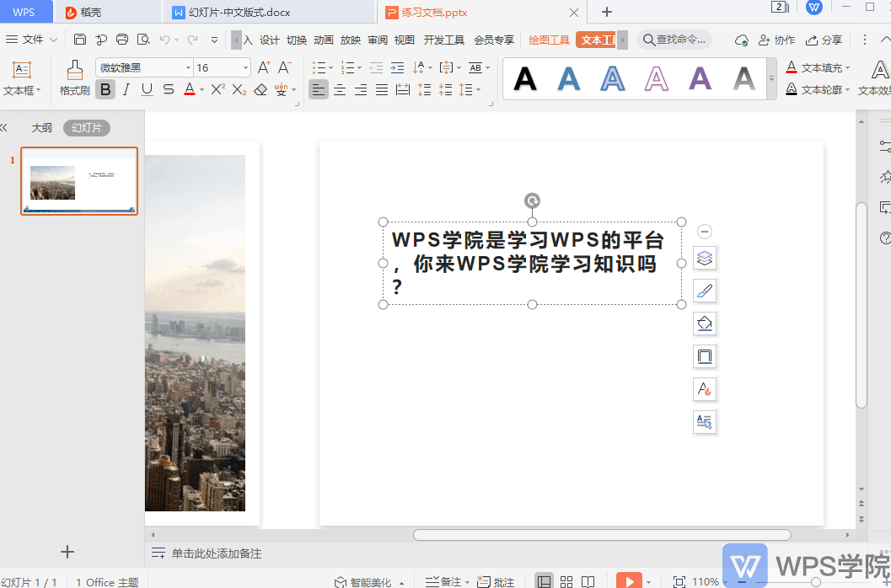Screen dimensions: 891x588
Task: Toggle Underline formatting
Action: 148,90
